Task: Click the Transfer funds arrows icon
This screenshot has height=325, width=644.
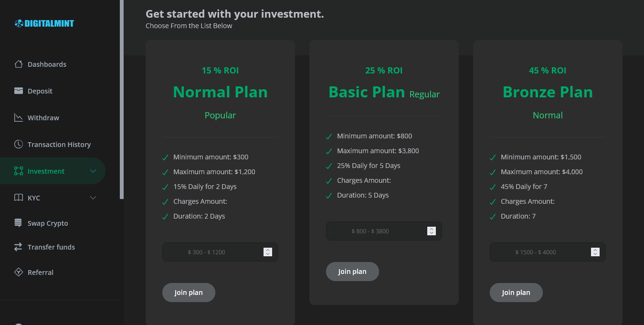Action: pyautogui.click(x=19, y=247)
